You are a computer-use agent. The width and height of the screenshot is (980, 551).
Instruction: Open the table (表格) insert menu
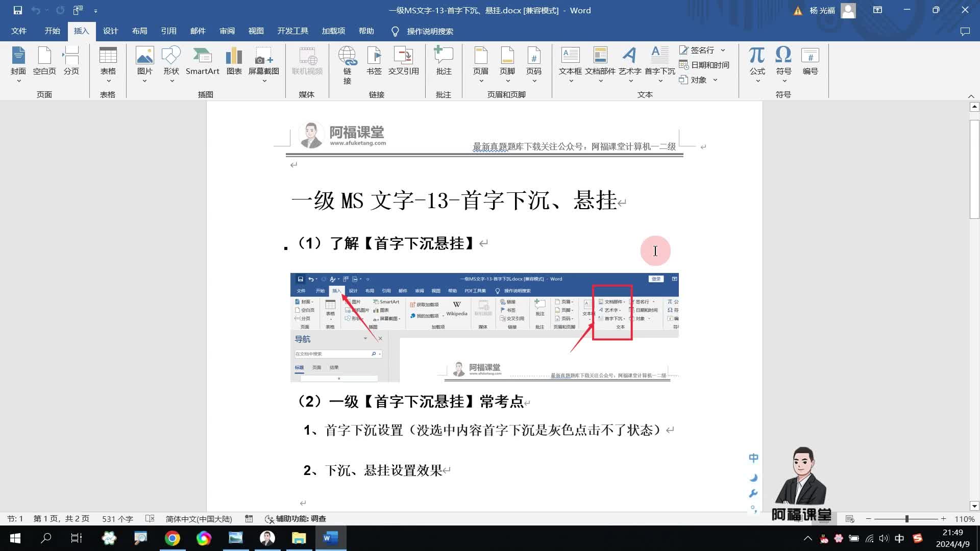(108, 65)
